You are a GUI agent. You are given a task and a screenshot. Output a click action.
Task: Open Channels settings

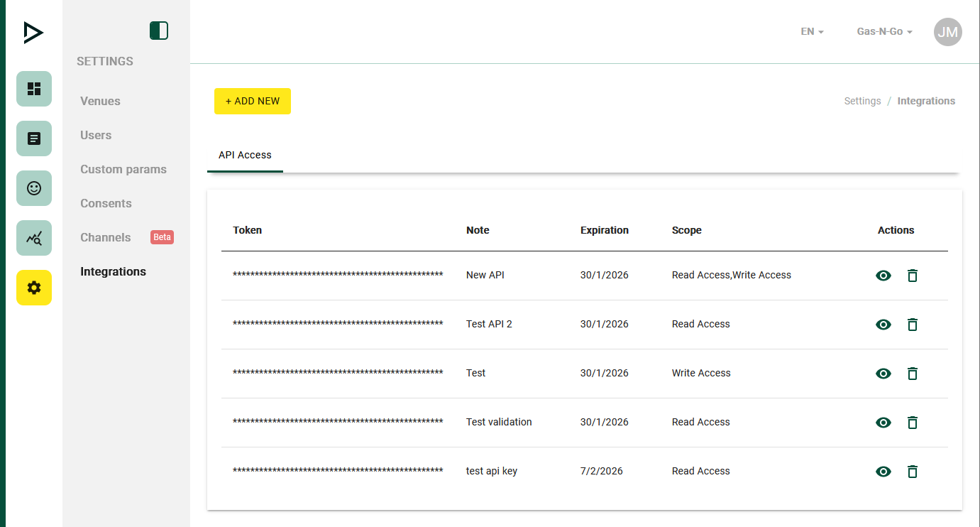105,237
